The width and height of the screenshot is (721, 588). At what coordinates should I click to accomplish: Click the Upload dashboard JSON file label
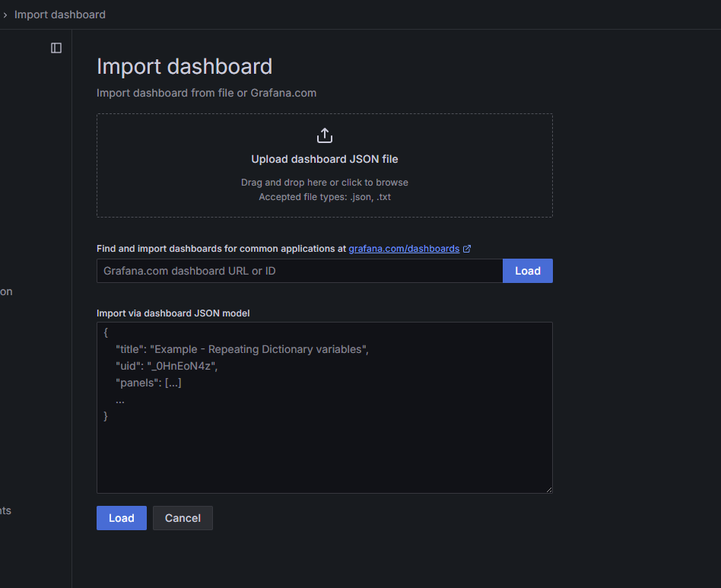tap(325, 159)
